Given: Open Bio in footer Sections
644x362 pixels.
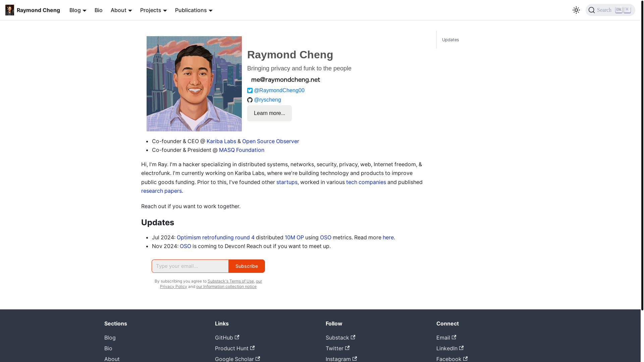Looking at the screenshot, I should coord(108,348).
